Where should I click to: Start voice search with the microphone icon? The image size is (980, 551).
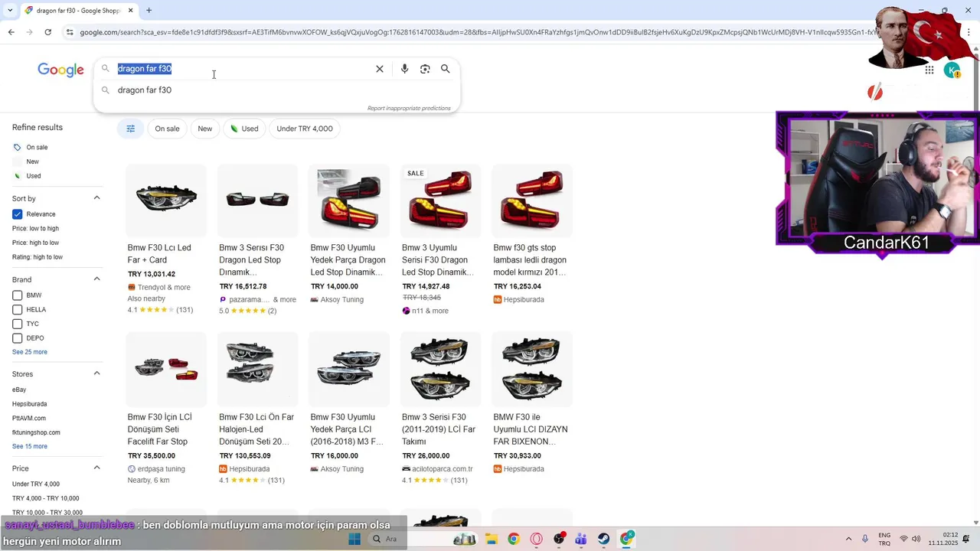click(x=404, y=69)
